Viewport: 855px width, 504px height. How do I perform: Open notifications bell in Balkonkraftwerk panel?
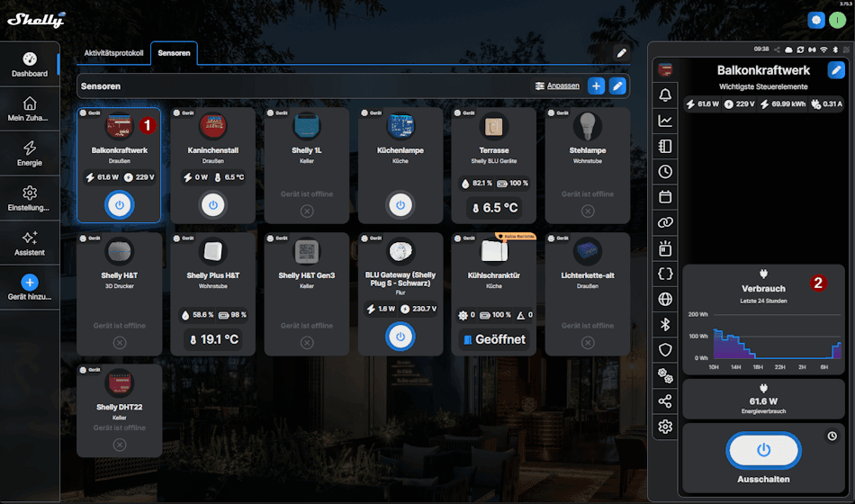pyautogui.click(x=665, y=94)
